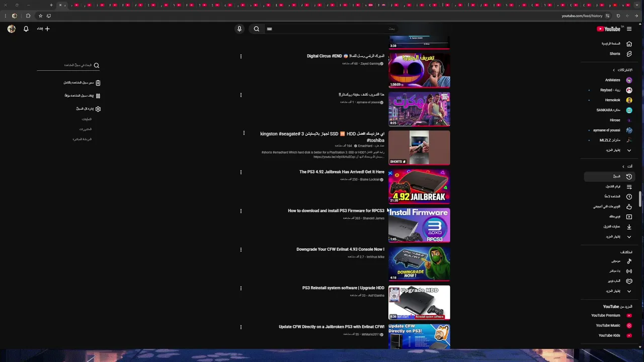Open Playlists icon in sidebar
The image size is (644, 362).
click(629, 187)
